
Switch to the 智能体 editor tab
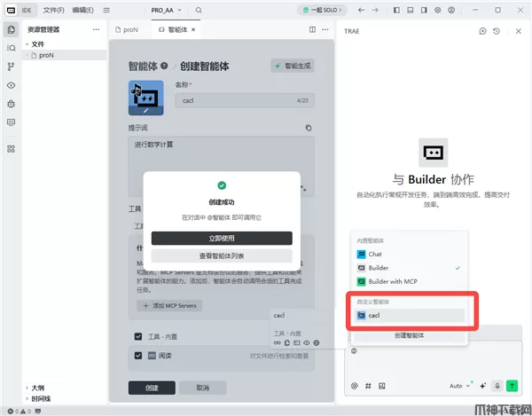pos(174,29)
